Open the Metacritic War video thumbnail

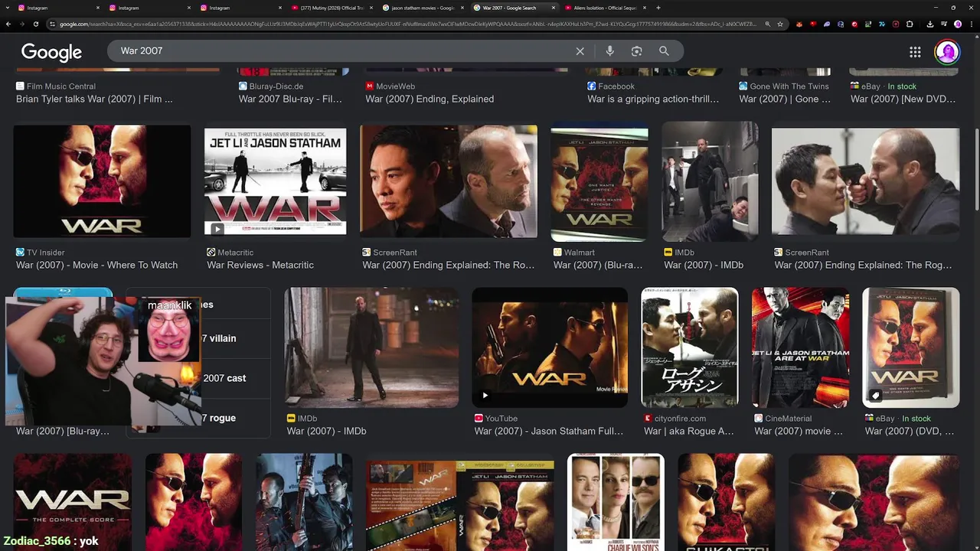(275, 181)
